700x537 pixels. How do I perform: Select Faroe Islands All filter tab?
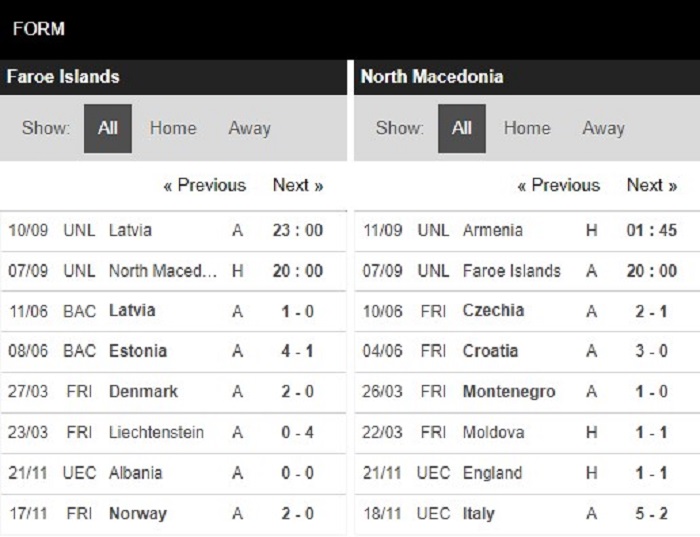108,129
